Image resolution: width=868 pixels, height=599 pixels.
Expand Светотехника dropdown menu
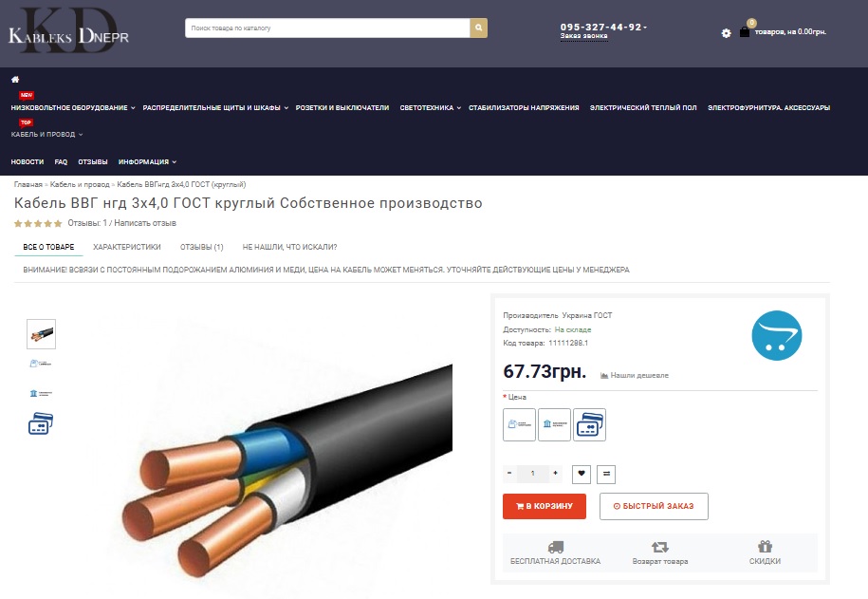point(430,107)
